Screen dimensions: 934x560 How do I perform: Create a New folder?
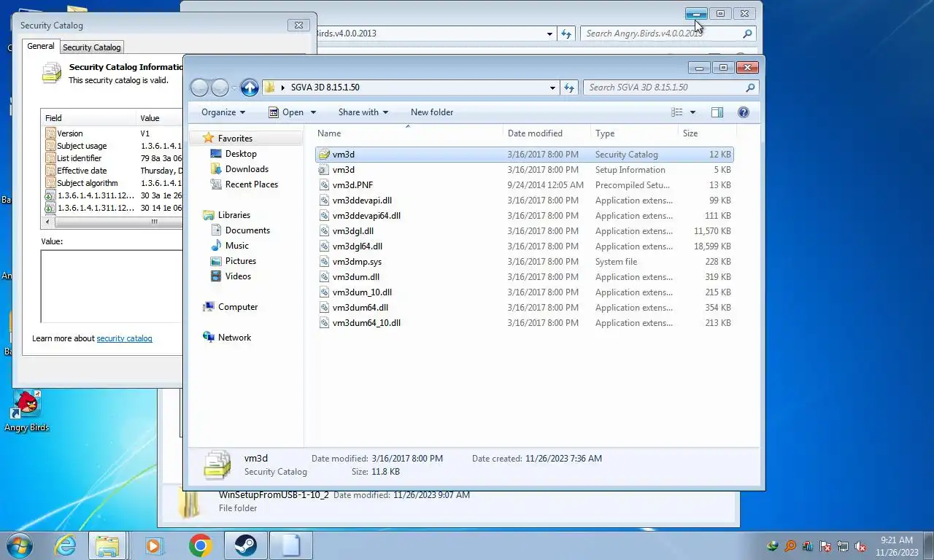coord(432,112)
